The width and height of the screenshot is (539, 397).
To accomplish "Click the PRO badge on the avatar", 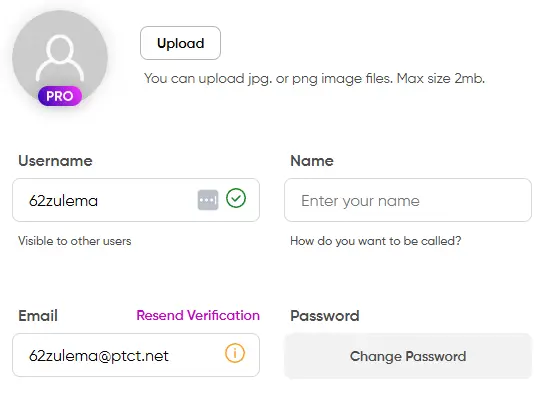I will click(x=60, y=96).
